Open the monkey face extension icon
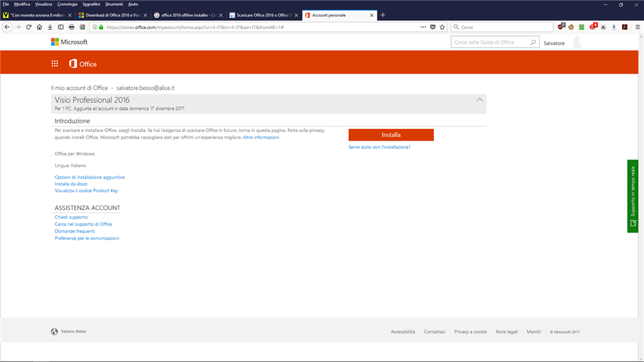The width and height of the screenshot is (644, 362). (571, 27)
